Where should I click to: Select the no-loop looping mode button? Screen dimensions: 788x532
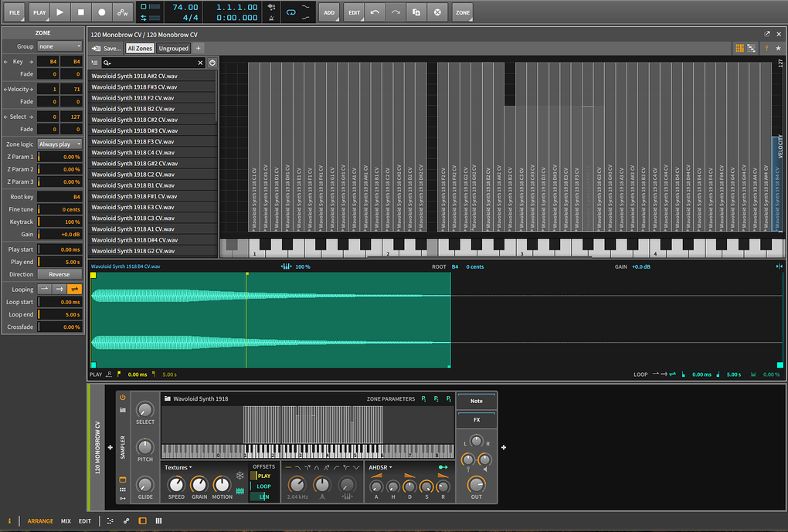click(45, 290)
